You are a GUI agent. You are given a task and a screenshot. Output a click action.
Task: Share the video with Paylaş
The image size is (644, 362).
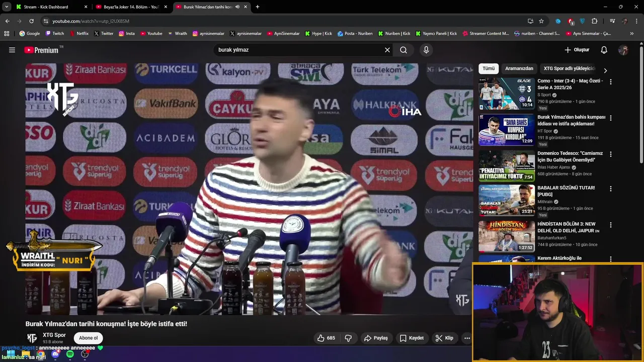[x=376, y=338]
